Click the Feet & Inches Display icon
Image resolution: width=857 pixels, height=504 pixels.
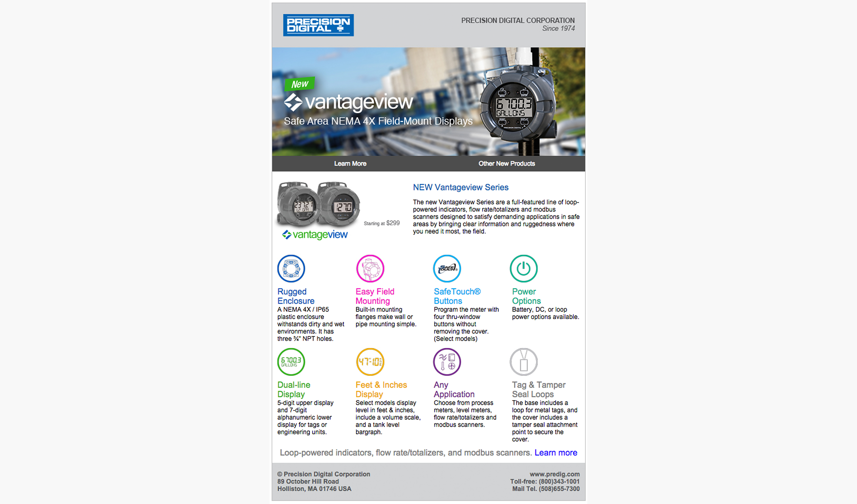(x=370, y=362)
